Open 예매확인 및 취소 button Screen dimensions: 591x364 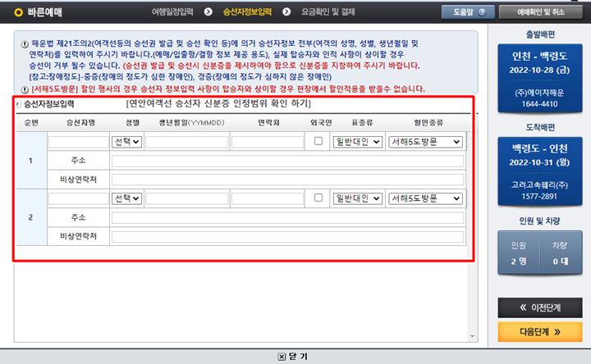(x=540, y=12)
